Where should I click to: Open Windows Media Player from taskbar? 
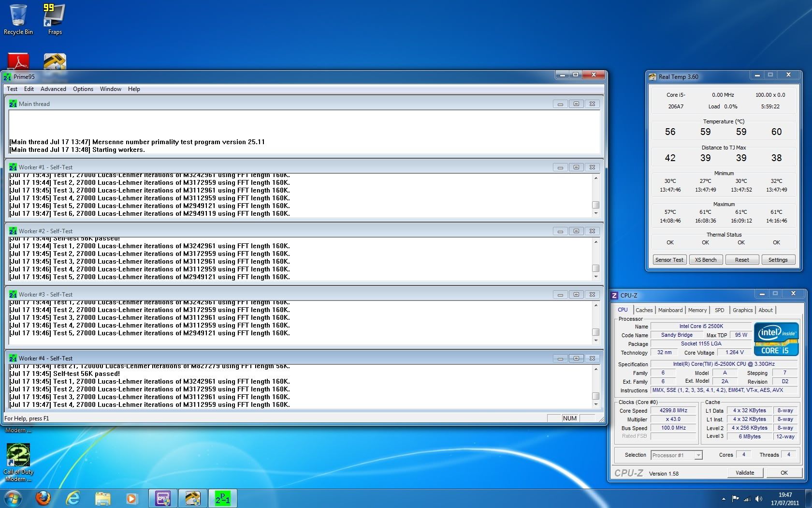131,498
